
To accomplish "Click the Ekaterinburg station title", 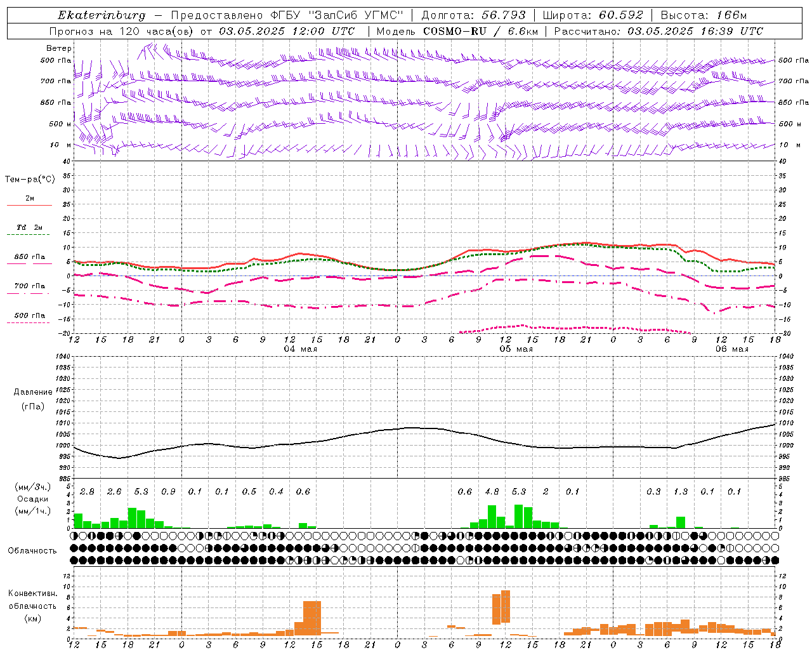I will pyautogui.click(x=101, y=15).
